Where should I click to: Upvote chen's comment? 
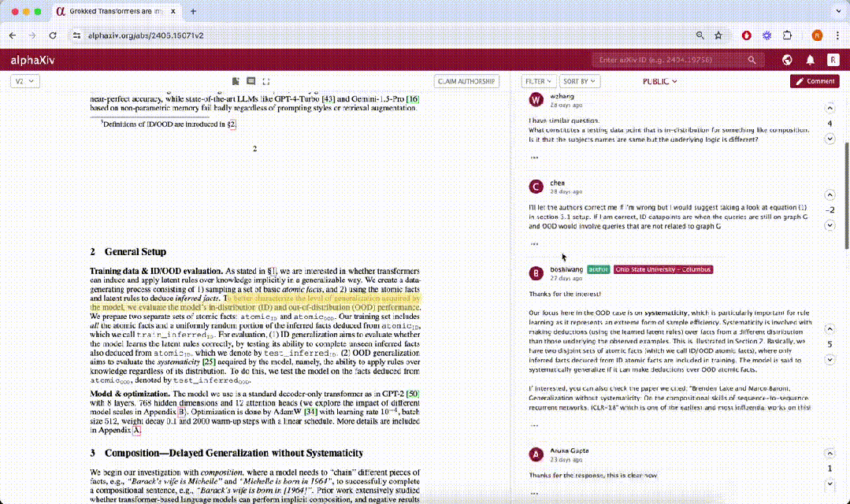(x=830, y=195)
